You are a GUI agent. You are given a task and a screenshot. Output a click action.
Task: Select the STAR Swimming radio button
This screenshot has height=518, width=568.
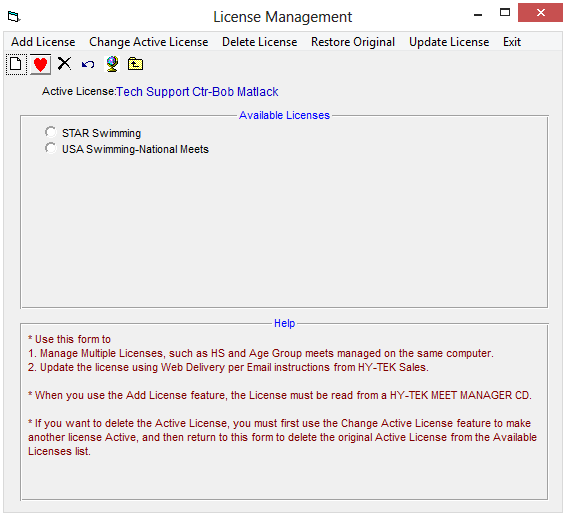click(x=51, y=132)
